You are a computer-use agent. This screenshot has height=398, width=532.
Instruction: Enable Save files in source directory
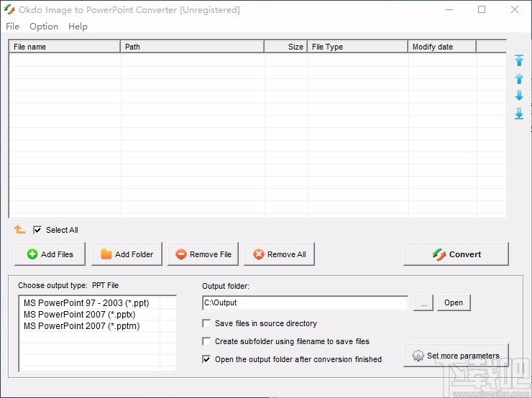(206, 323)
